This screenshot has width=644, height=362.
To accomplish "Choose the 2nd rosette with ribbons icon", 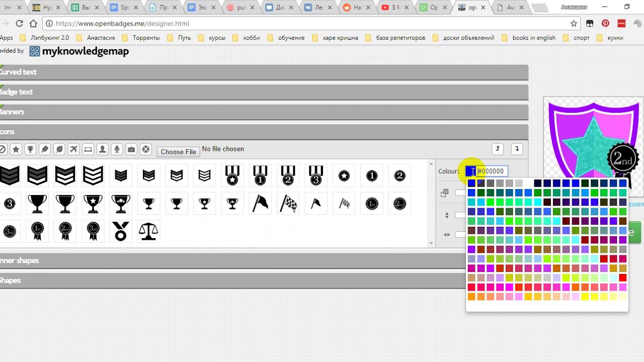I will (x=65, y=231).
